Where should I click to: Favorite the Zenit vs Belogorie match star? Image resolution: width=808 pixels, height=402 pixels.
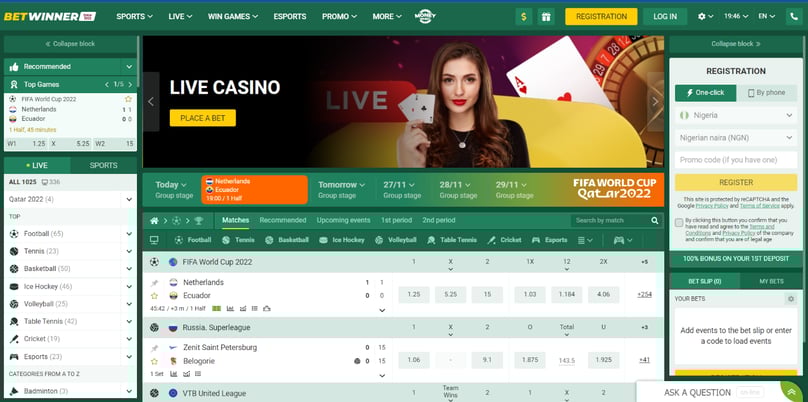pyautogui.click(x=154, y=361)
